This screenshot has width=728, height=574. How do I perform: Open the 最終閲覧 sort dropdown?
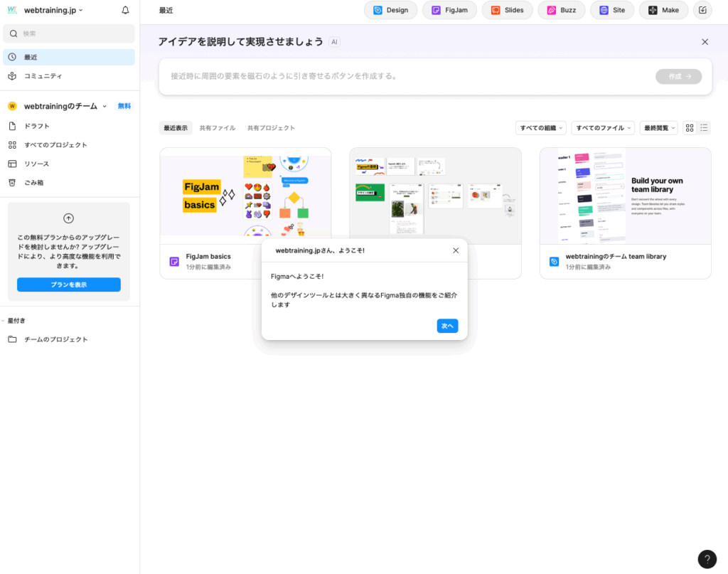point(658,128)
